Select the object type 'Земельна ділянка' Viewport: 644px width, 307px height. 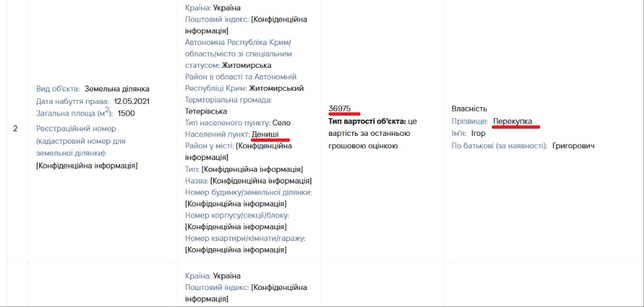pos(117,88)
